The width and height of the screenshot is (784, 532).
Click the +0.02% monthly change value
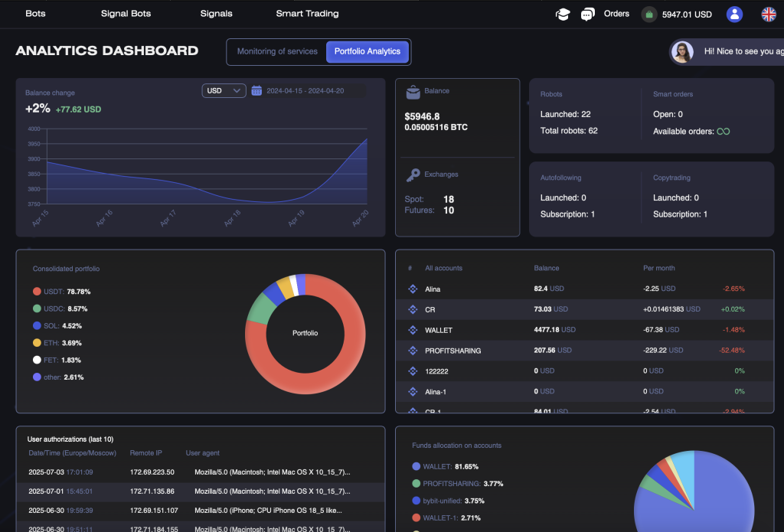click(733, 309)
